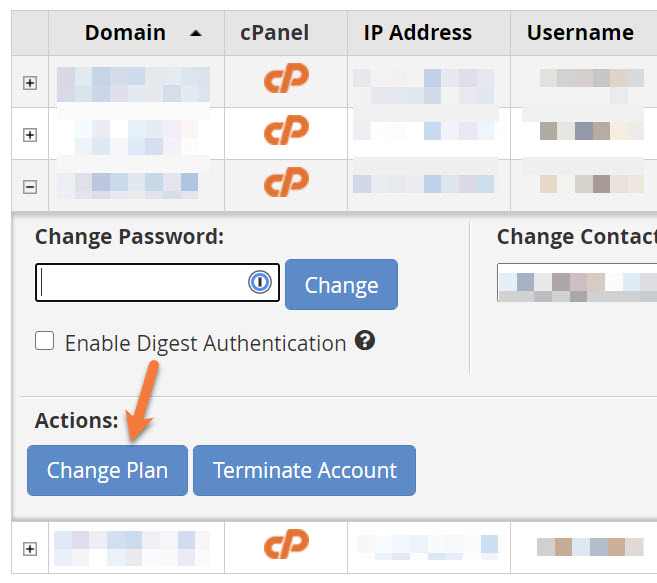Enable Digest Authentication checkbox
The image size is (657, 583).
(45, 342)
